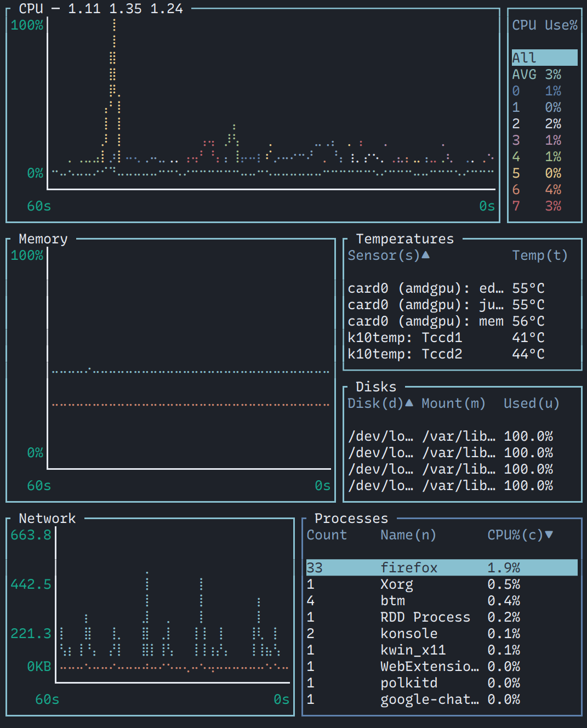Select the card0 amdgpu ed… sensor row
The height and width of the screenshot is (728, 587).
(x=463, y=288)
